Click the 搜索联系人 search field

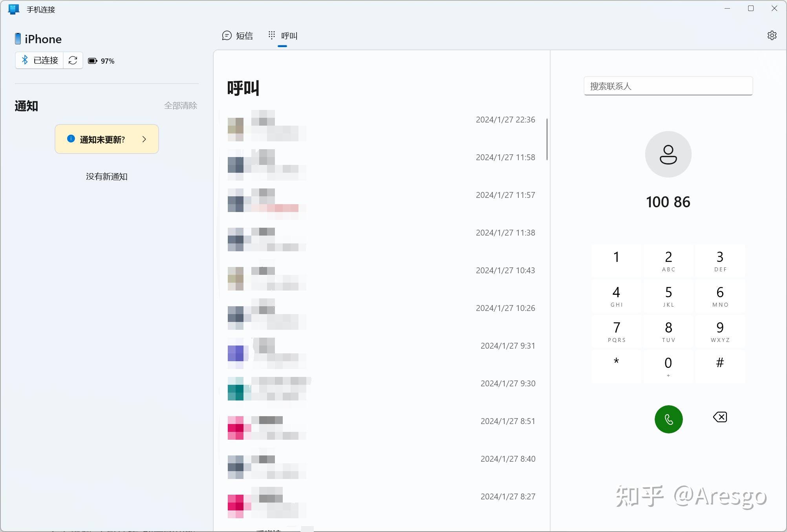[668, 86]
